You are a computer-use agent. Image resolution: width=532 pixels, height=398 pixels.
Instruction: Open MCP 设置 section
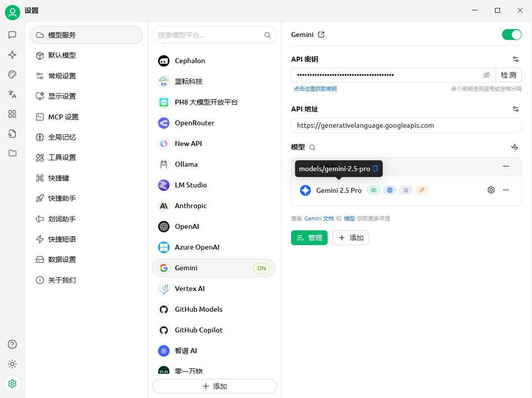pyautogui.click(x=86, y=117)
